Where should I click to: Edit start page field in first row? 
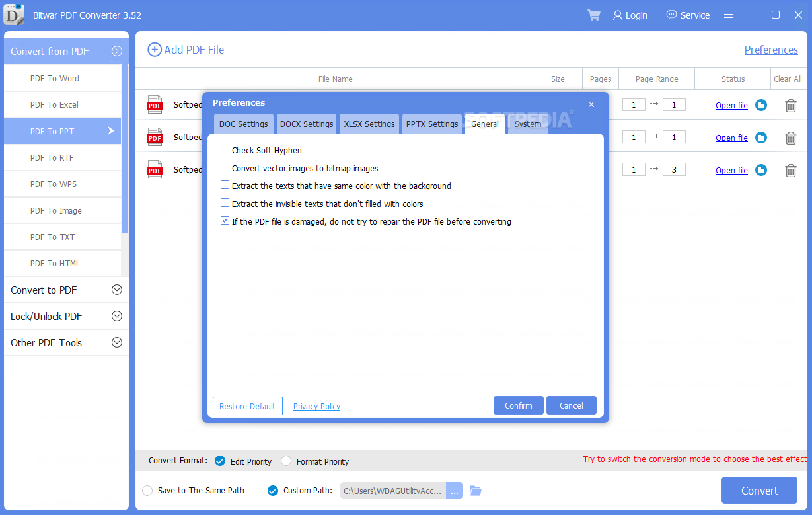[634, 104]
